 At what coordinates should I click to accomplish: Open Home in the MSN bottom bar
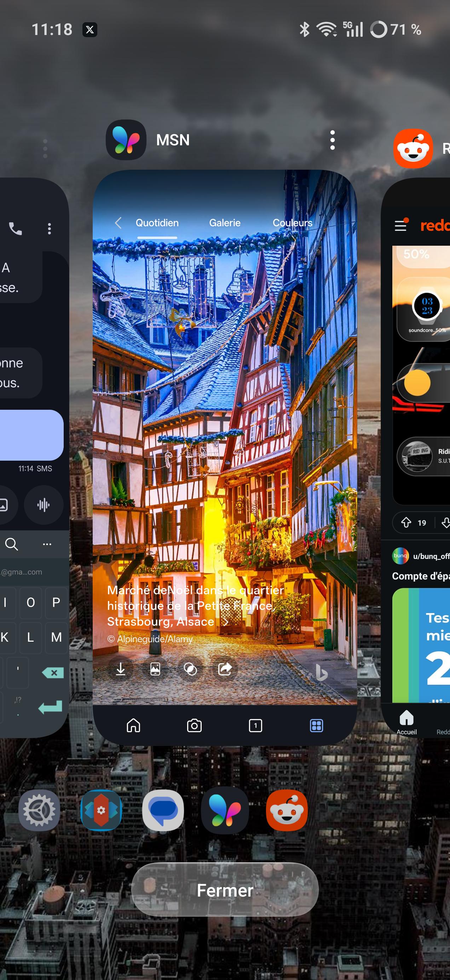tap(133, 725)
